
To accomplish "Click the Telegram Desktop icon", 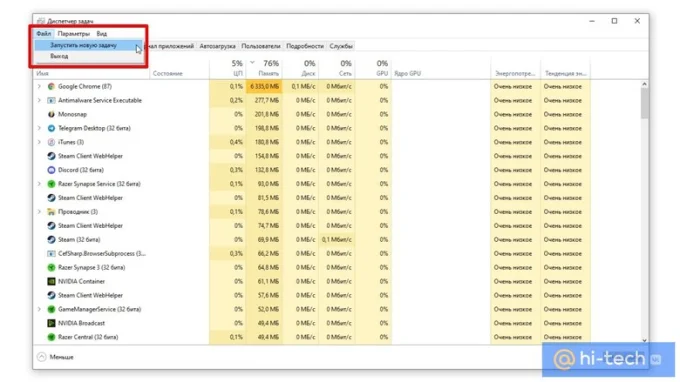I will click(x=51, y=128).
